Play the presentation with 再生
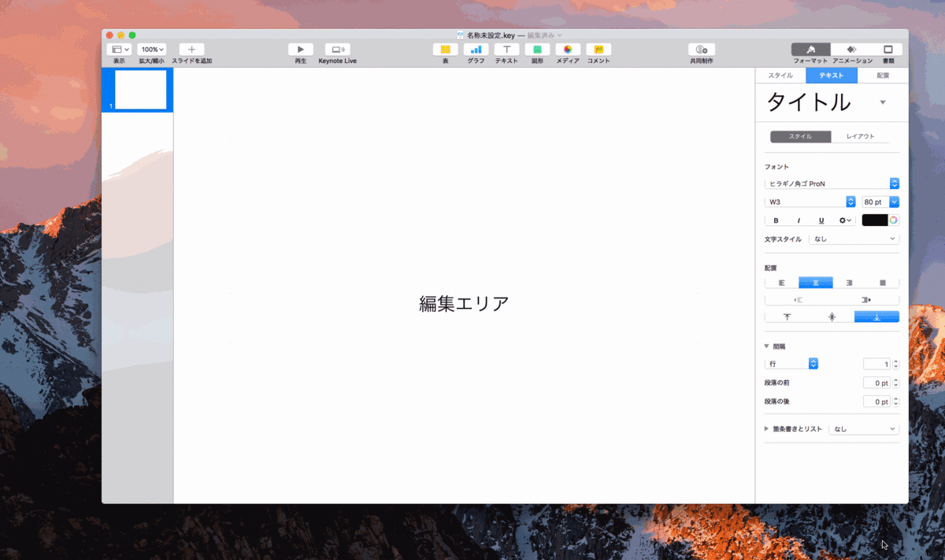The width and height of the screenshot is (945, 560). pos(300,49)
